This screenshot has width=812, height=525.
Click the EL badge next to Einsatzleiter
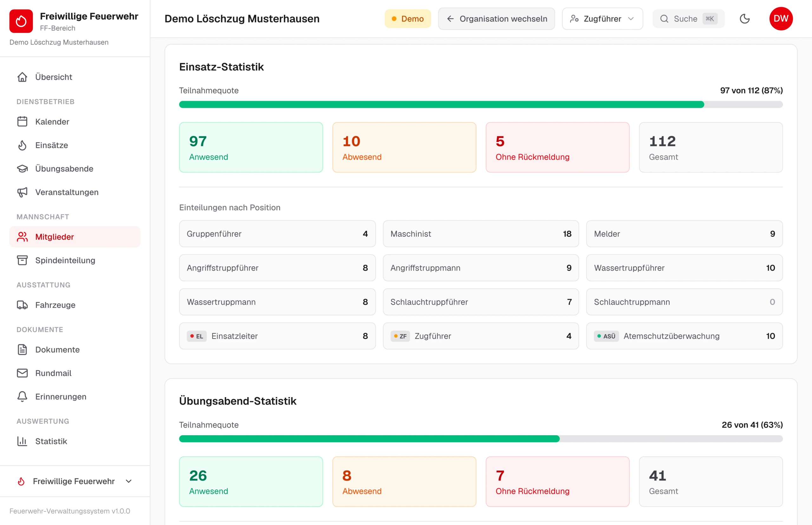197,337
